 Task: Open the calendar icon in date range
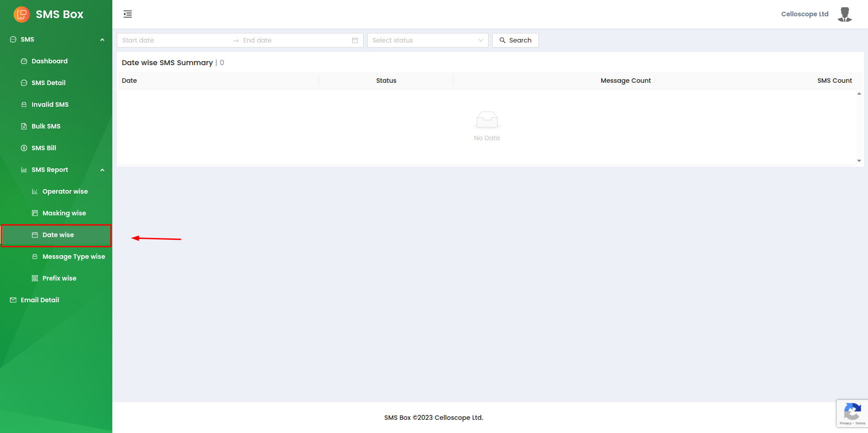coord(355,40)
